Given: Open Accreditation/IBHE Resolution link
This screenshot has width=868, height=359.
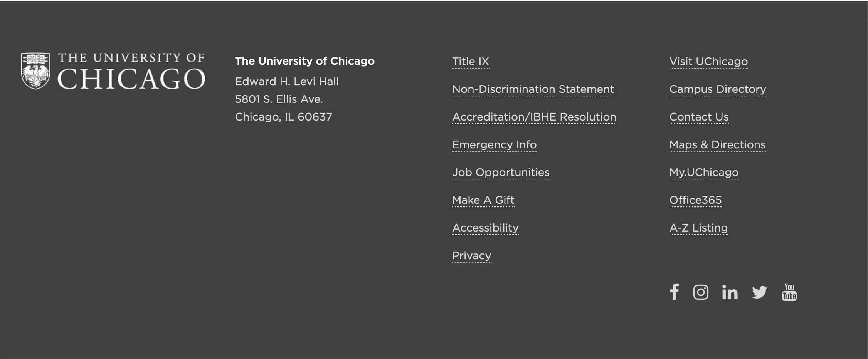Looking at the screenshot, I should click(x=534, y=117).
